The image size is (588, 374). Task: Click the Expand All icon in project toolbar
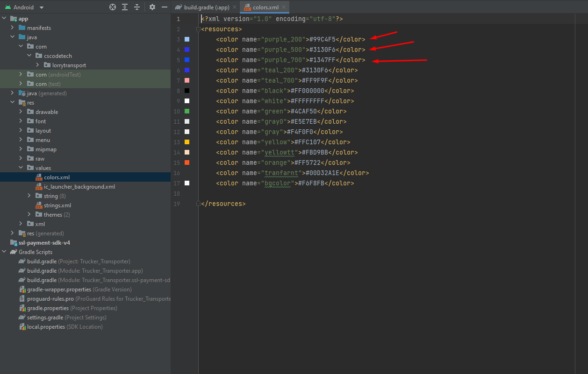[x=125, y=7]
